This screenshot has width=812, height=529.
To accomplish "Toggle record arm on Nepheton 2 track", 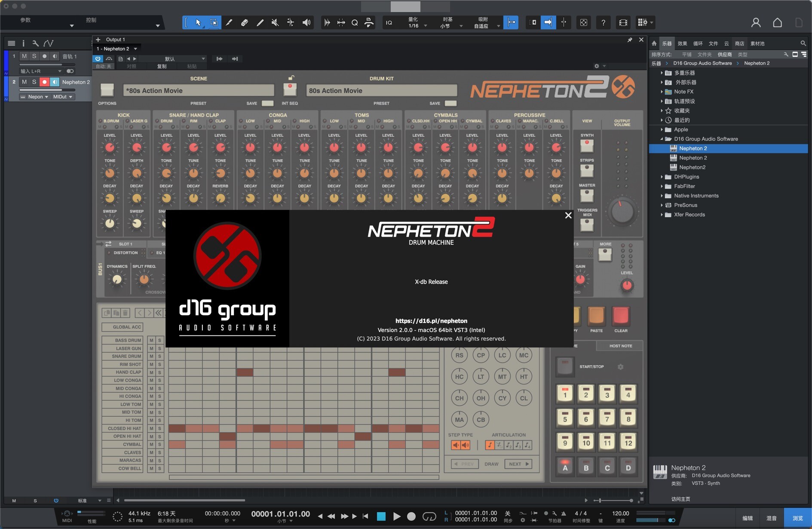I will point(44,82).
